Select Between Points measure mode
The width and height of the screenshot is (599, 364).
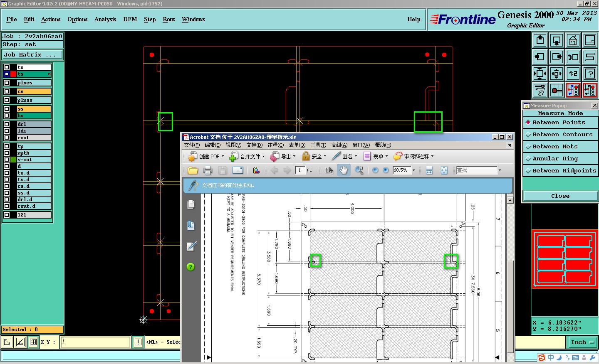[x=560, y=123]
